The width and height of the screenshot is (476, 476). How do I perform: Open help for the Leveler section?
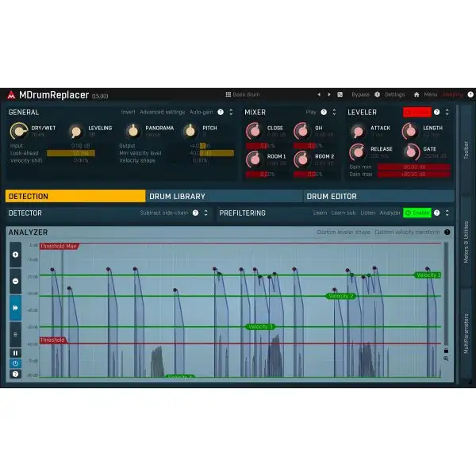pos(436,112)
